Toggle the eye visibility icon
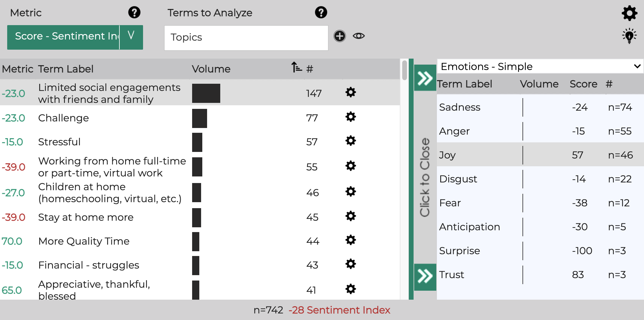Viewport: 644px width, 320px height. pyautogui.click(x=359, y=36)
